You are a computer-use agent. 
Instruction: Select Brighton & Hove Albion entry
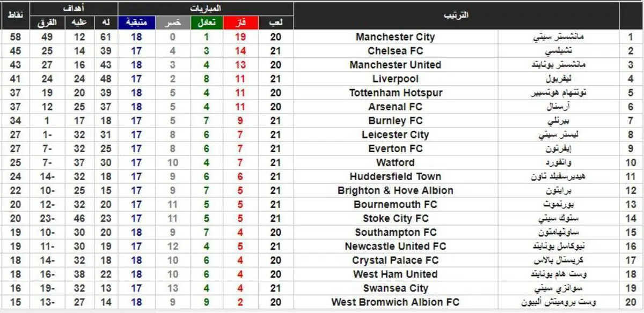click(396, 190)
